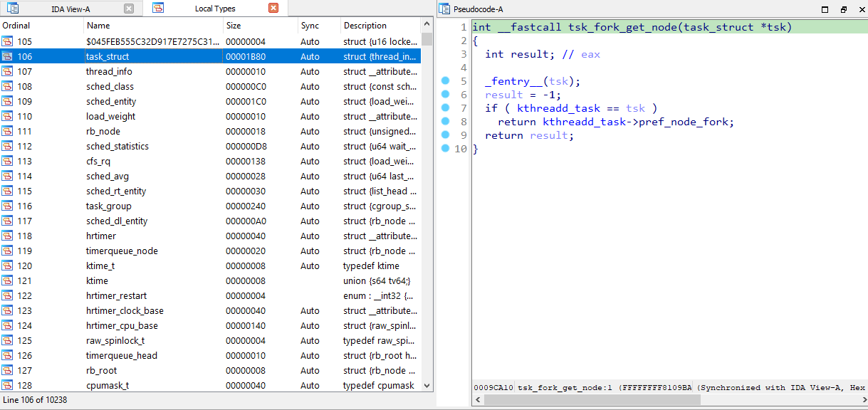This screenshot has height=410, width=868.
Task: Click the type icon for task_struct row
Action: click(x=7, y=56)
